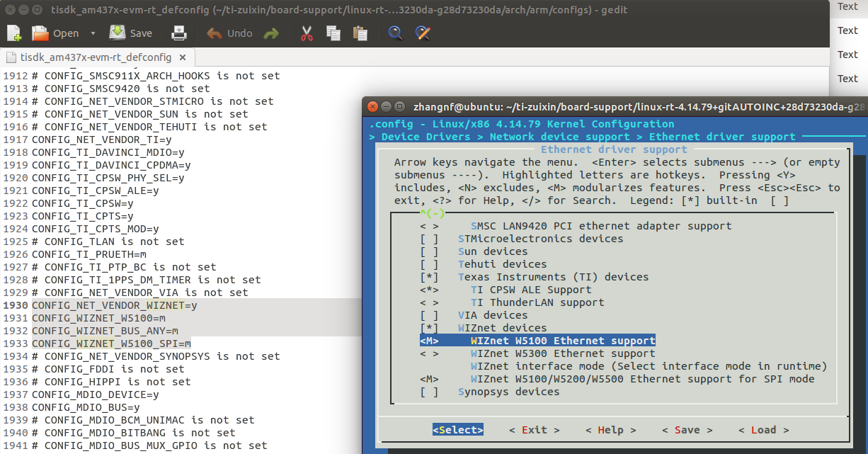868x454 pixels.
Task: Close the gedit window
Action: tap(9, 9)
